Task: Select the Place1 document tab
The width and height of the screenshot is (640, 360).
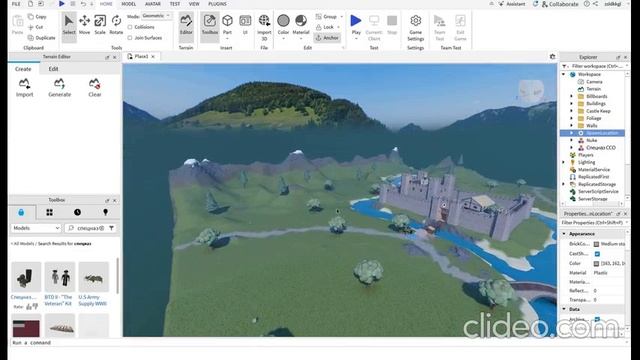Action: pyautogui.click(x=141, y=56)
